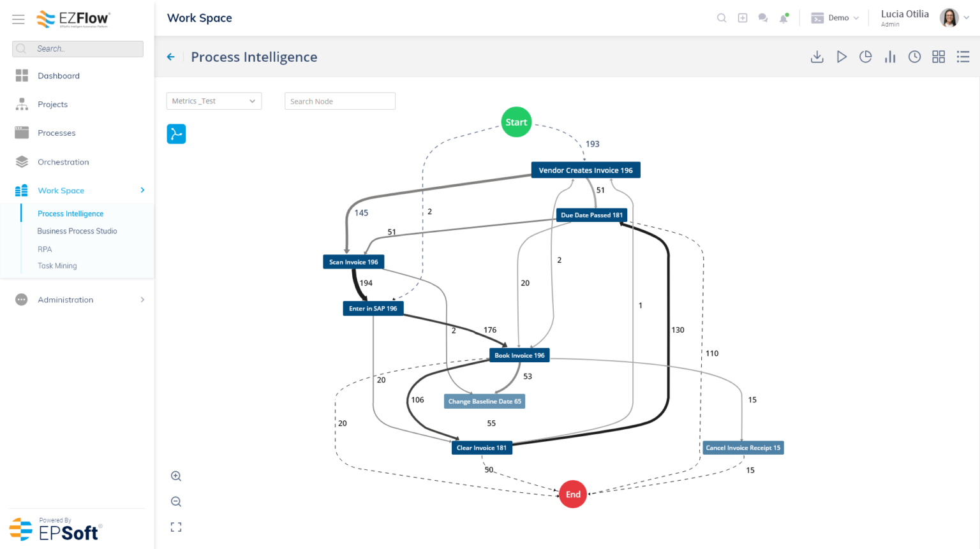This screenshot has width=980, height=549.
Task: Open the bar chart statistics icon
Action: click(890, 57)
